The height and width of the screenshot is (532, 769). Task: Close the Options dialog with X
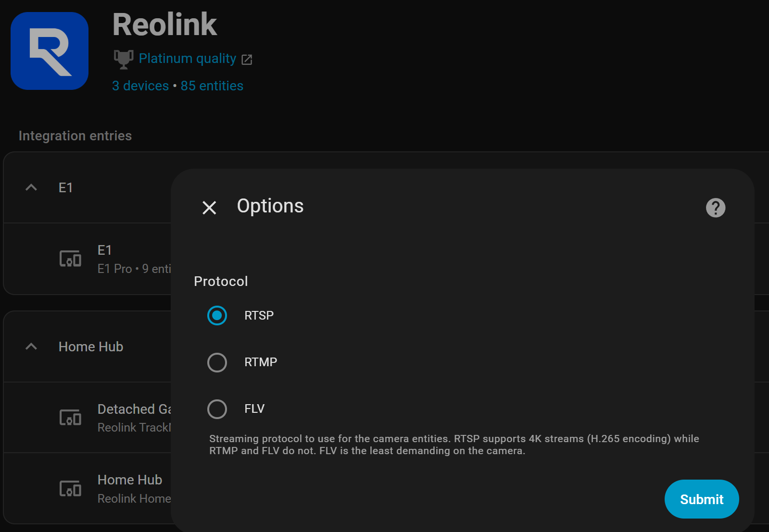(x=209, y=208)
